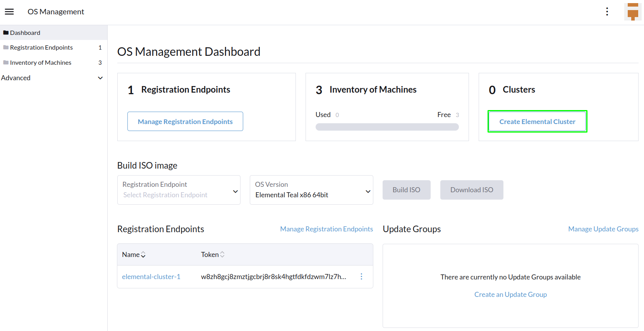Image resolution: width=644 pixels, height=331 pixels.
Task: Click the OS Management Dashboard heading
Action: [189, 52]
